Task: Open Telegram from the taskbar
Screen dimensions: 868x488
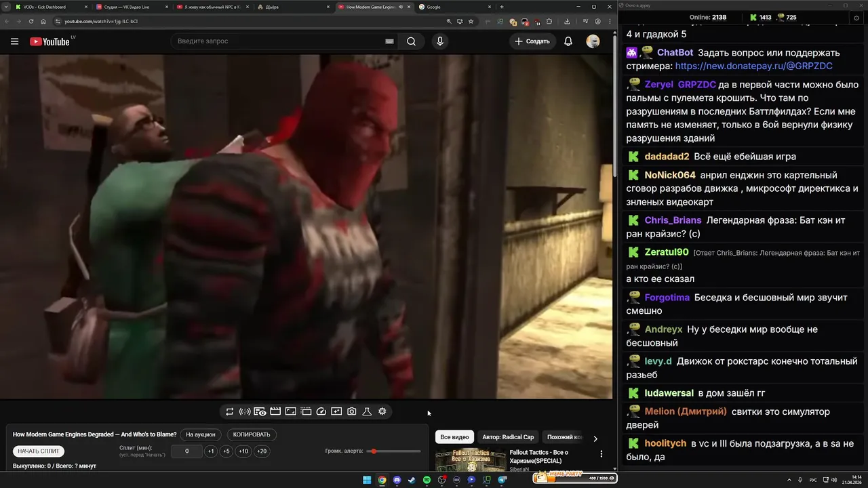Action: pyautogui.click(x=502, y=480)
